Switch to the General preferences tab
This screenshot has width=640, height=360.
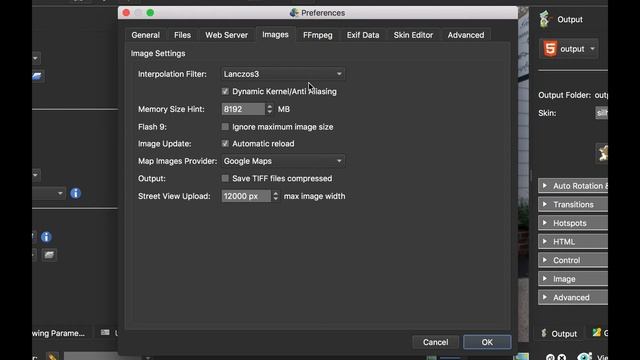pos(145,35)
